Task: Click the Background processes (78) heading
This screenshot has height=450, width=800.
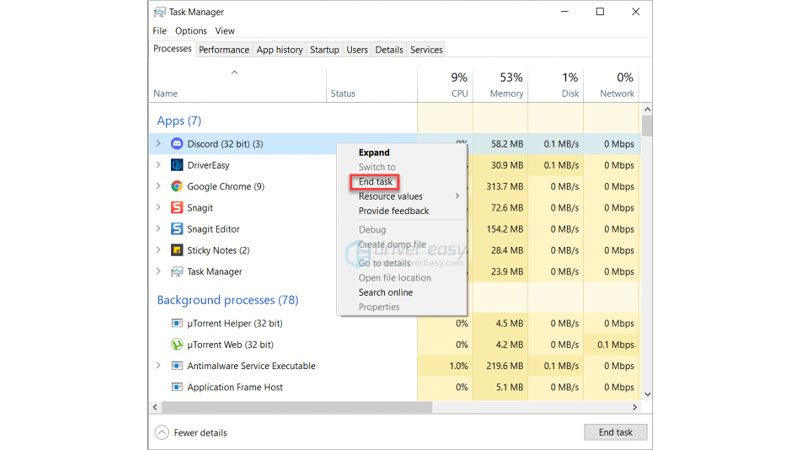Action: tap(228, 300)
